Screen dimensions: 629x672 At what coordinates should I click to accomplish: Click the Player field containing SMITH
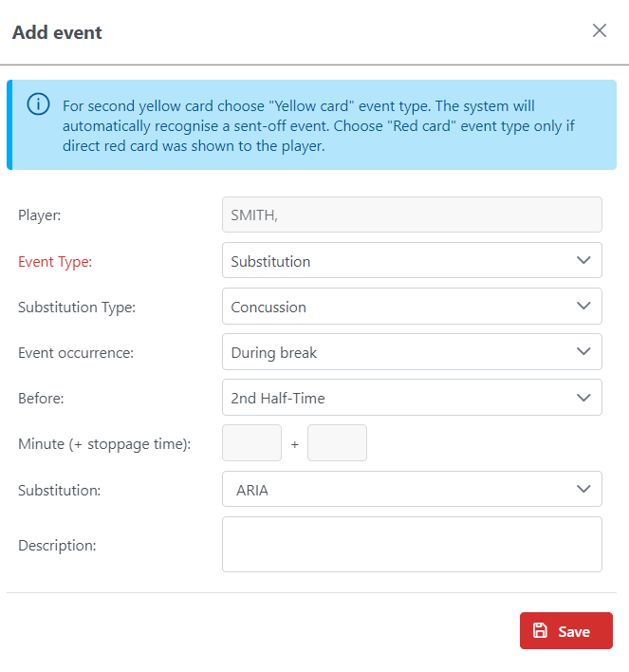pos(412,215)
